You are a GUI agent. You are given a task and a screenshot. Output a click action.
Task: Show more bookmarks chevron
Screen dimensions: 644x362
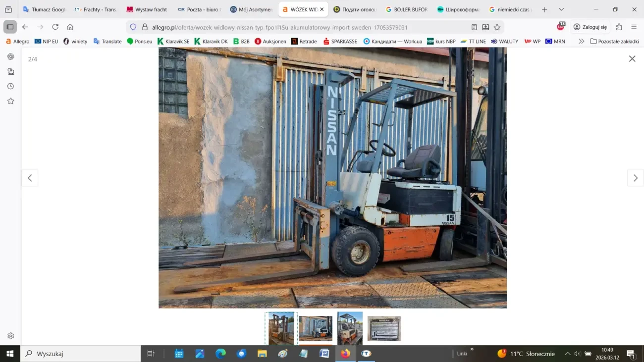coord(581,41)
